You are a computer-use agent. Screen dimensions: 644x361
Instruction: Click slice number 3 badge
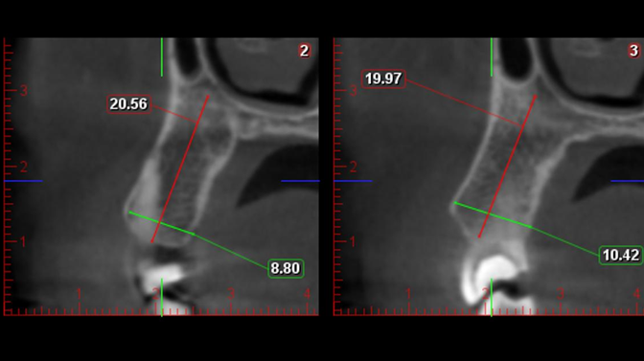coord(633,51)
